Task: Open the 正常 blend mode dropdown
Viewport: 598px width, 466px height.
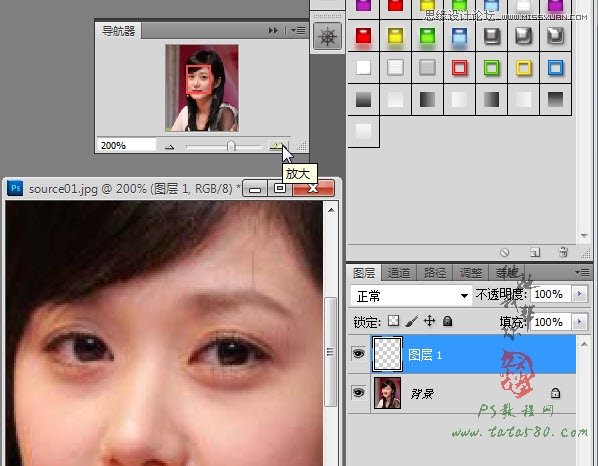Action: click(411, 296)
